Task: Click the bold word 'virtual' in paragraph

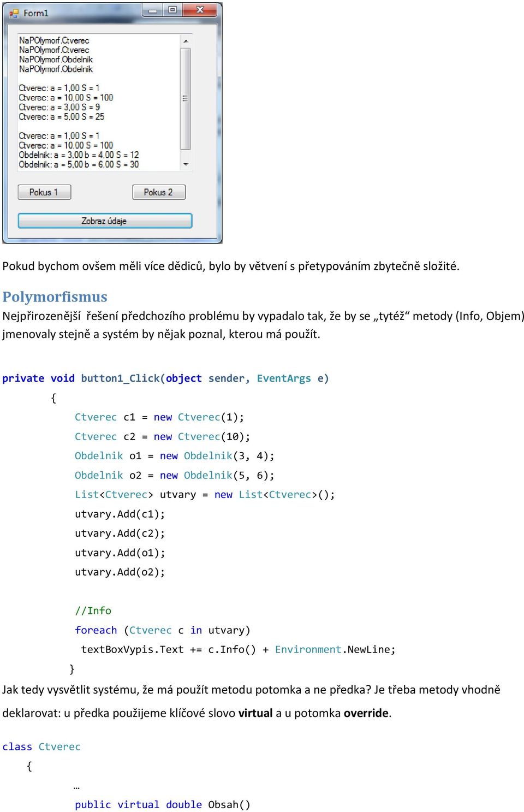Action: pos(255,713)
